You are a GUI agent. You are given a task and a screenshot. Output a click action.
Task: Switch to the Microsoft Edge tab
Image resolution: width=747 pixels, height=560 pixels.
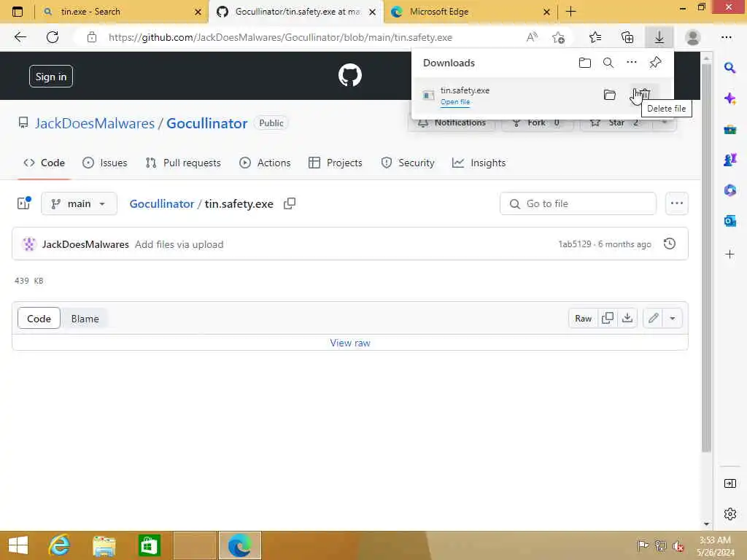(x=469, y=12)
